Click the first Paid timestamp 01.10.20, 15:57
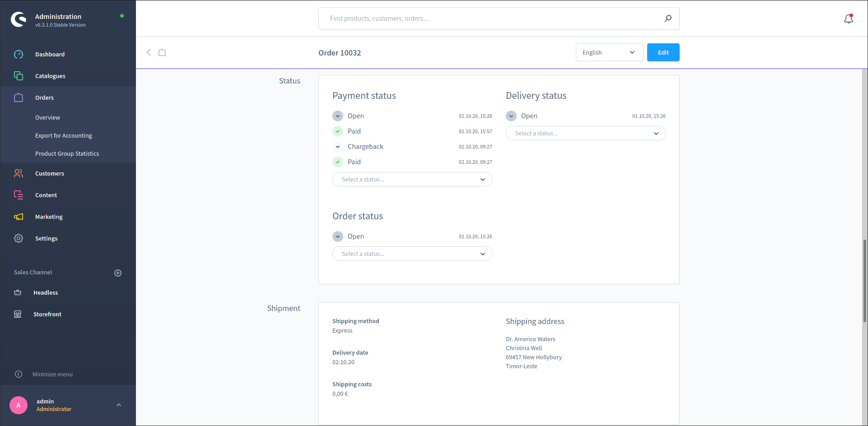Image resolution: width=868 pixels, height=426 pixels. 476,131
